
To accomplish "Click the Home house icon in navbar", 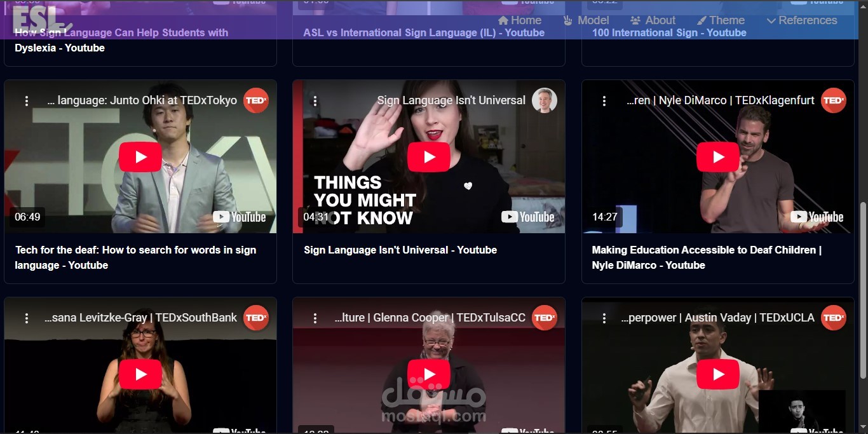I will [x=503, y=20].
